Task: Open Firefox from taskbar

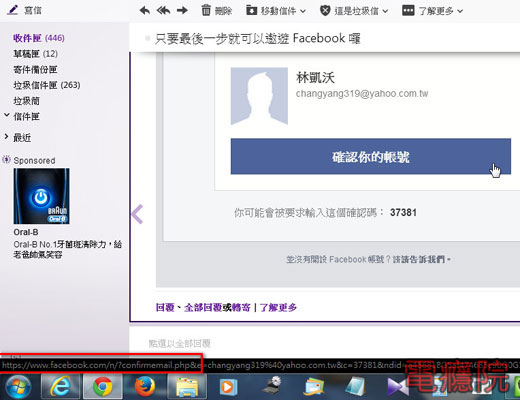Action: (145, 387)
